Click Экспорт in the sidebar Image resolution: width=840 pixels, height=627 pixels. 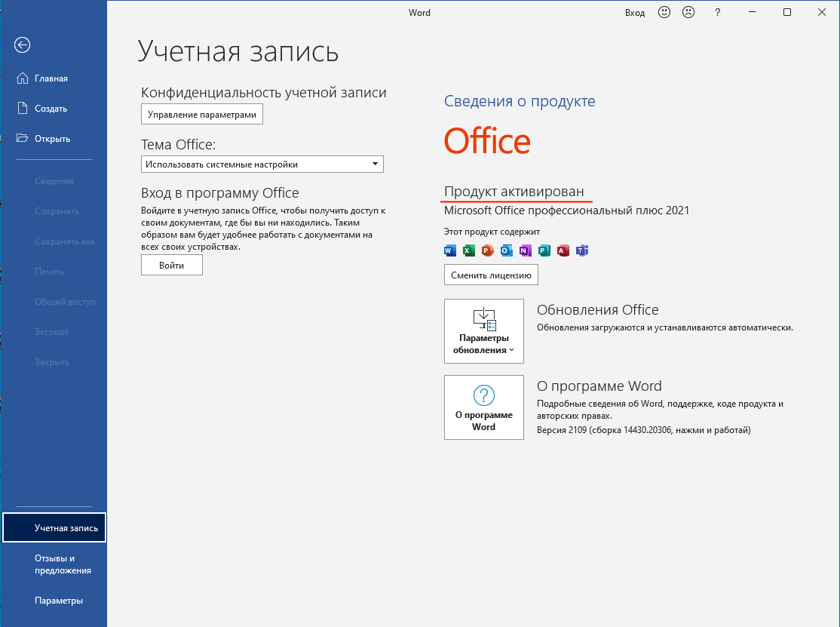click(x=54, y=332)
